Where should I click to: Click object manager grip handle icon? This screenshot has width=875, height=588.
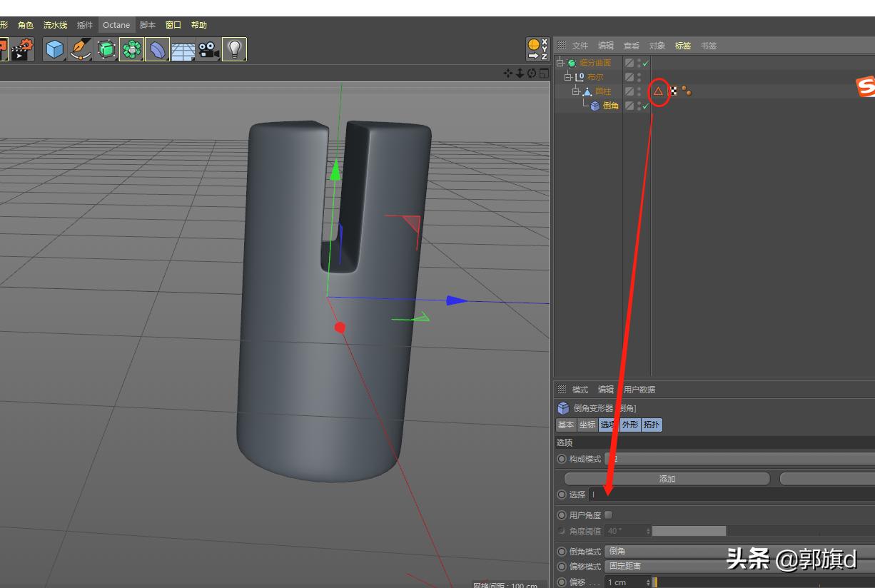(x=562, y=45)
